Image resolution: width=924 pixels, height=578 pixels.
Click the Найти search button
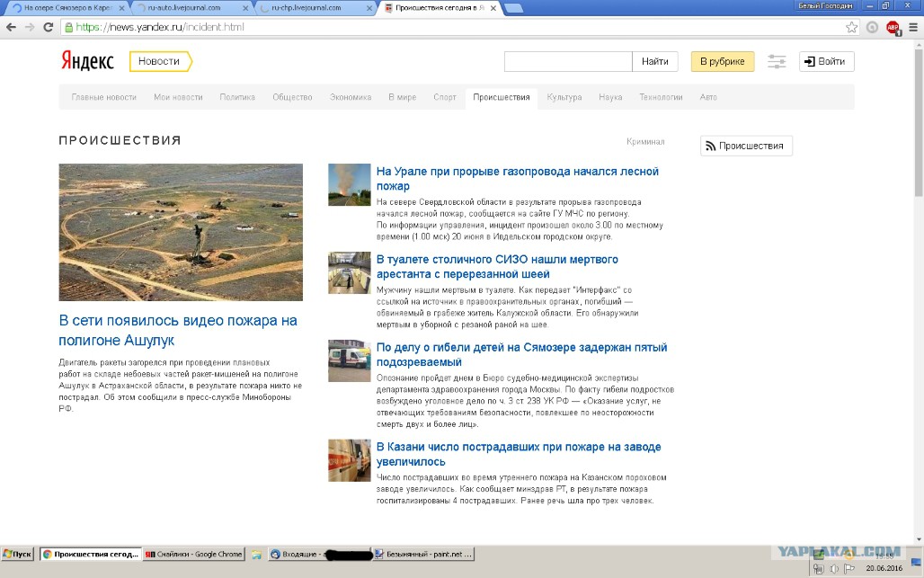pyautogui.click(x=654, y=61)
